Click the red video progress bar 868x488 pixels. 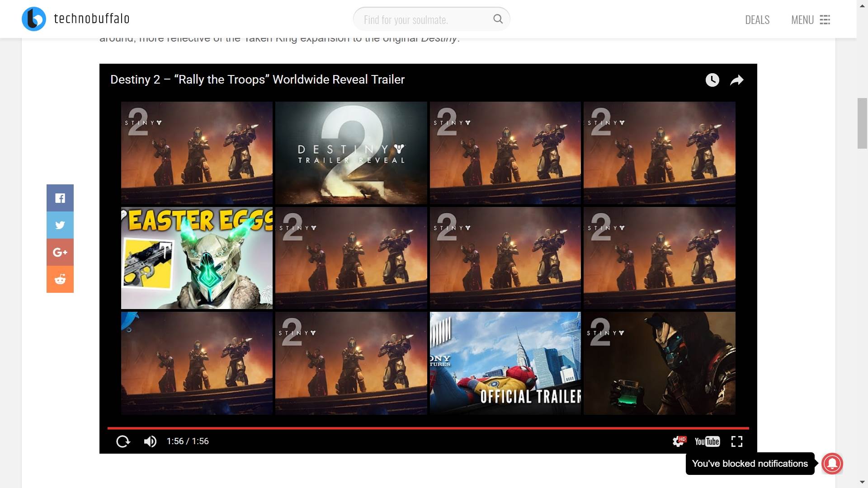coord(428,427)
